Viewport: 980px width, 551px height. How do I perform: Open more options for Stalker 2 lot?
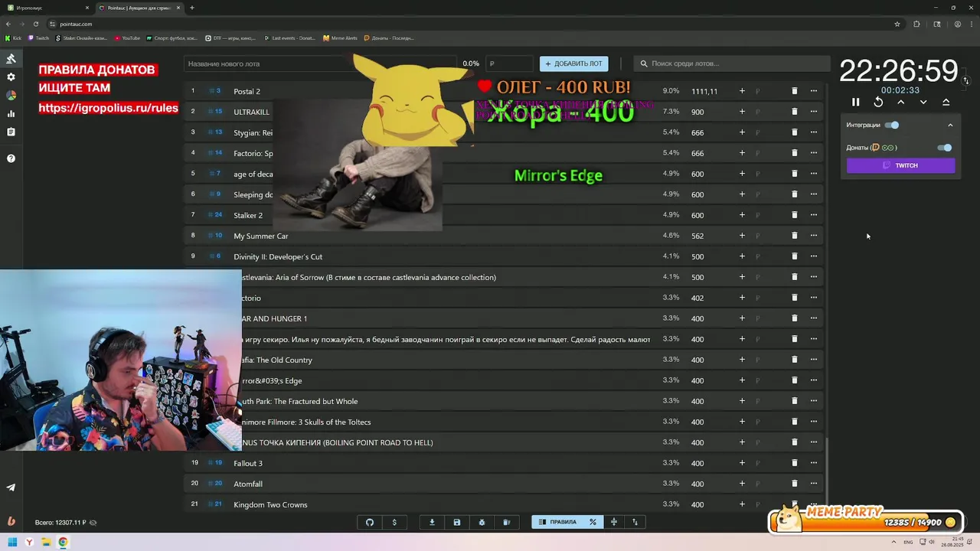click(x=814, y=215)
